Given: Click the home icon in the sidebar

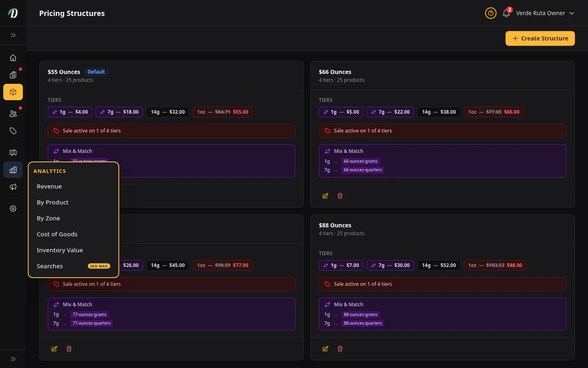Looking at the screenshot, I should pos(13,58).
